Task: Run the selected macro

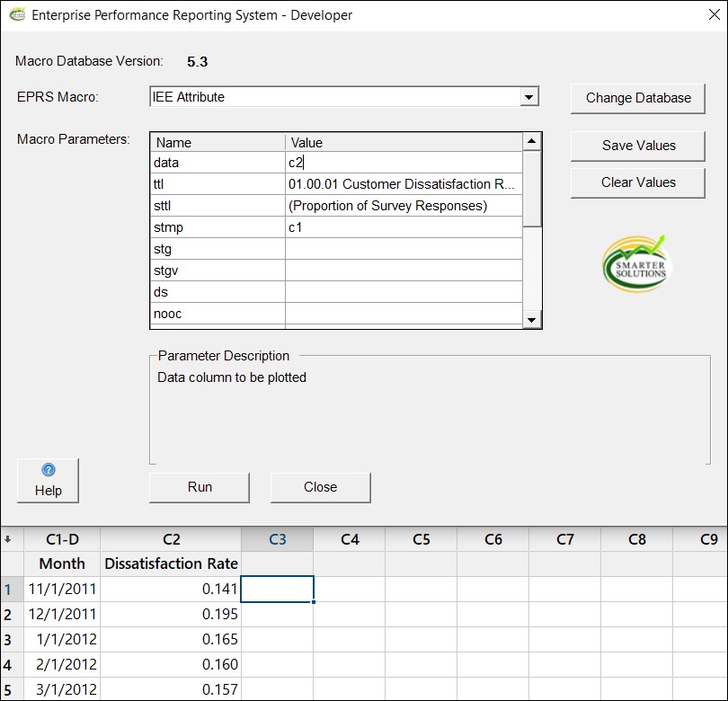Action: click(x=200, y=487)
